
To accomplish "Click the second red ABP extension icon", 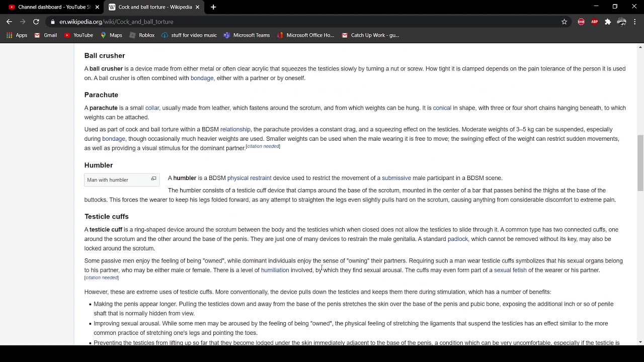I will click(595, 22).
